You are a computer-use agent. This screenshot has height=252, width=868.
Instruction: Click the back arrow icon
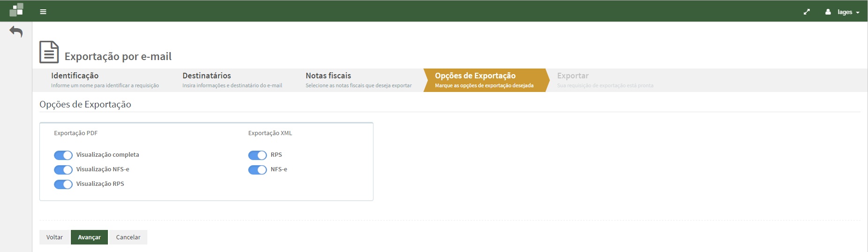[x=16, y=32]
